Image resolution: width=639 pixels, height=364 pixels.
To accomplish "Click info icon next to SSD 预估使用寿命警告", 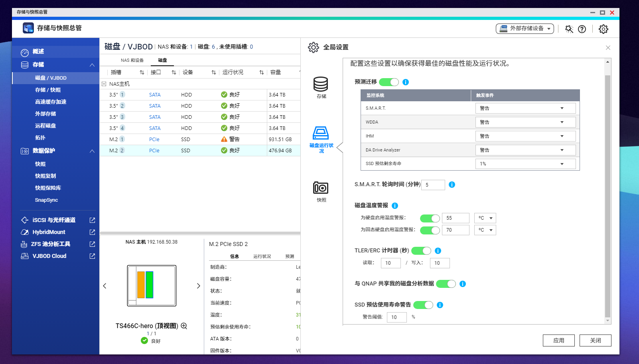I will pyautogui.click(x=440, y=305).
